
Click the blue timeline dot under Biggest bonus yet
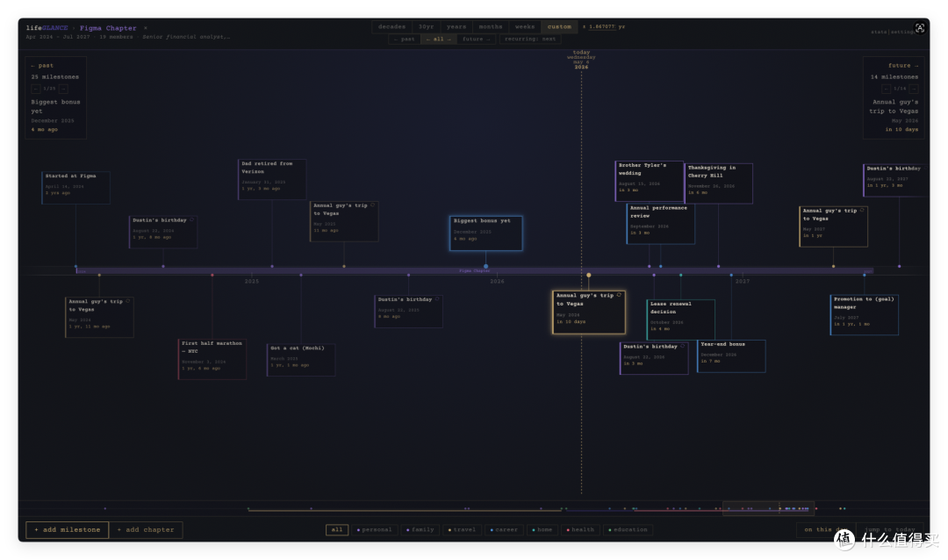coord(485,266)
